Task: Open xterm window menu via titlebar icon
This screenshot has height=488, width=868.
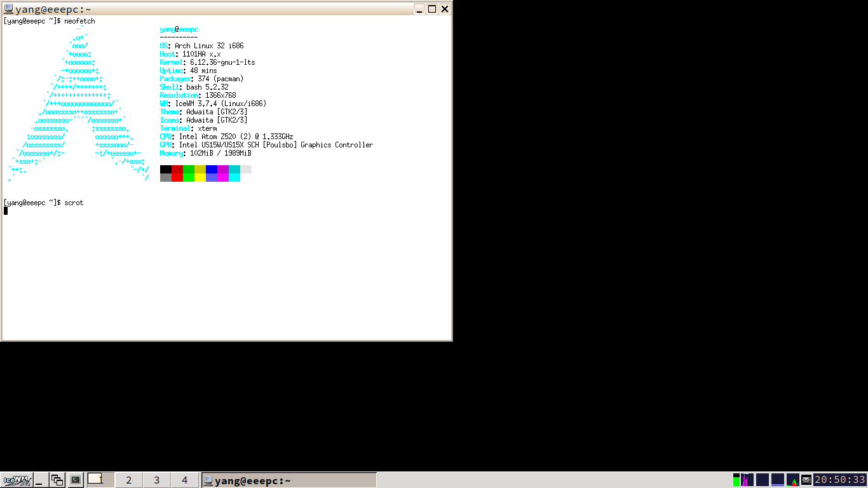Action: coord(8,9)
